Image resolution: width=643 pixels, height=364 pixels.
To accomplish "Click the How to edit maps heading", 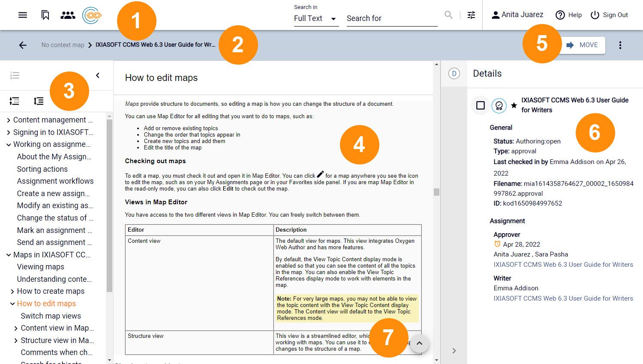I will pyautogui.click(x=161, y=78).
